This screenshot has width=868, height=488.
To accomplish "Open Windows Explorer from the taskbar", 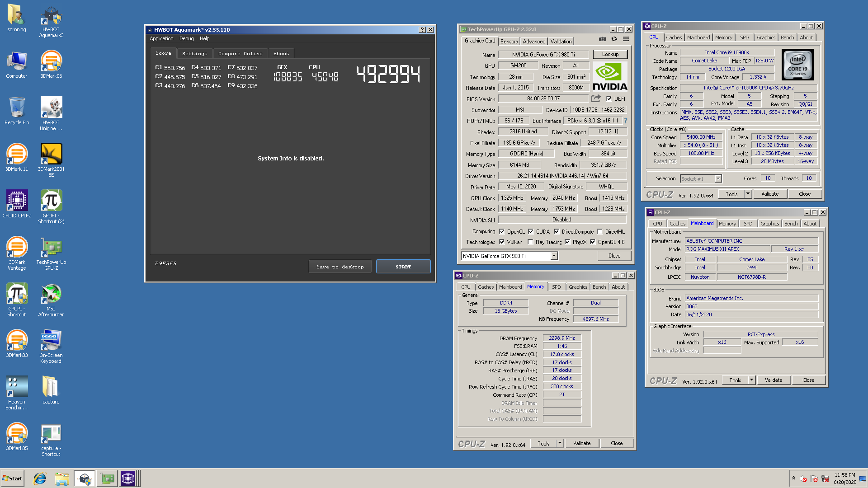I will point(62,479).
